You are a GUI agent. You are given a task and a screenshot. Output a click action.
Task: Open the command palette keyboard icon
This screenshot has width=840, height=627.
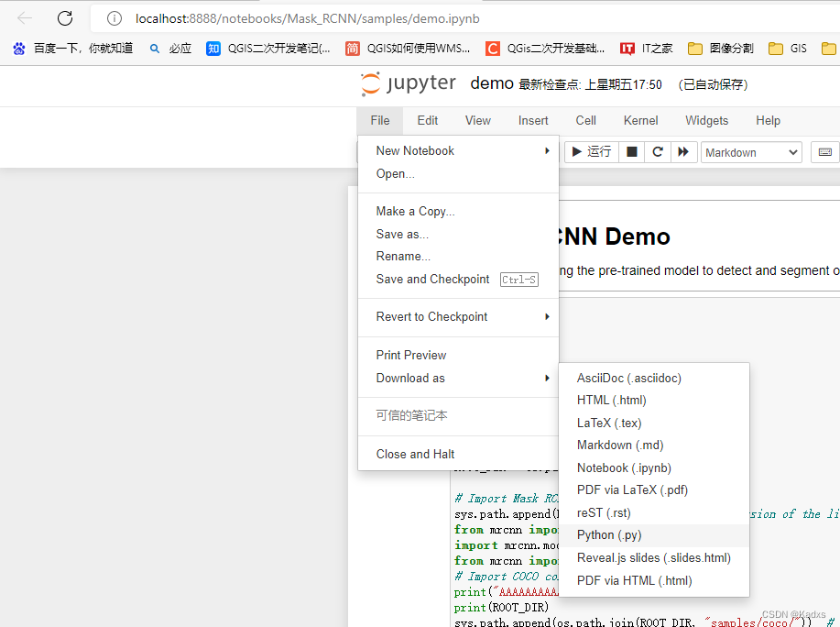tap(825, 152)
